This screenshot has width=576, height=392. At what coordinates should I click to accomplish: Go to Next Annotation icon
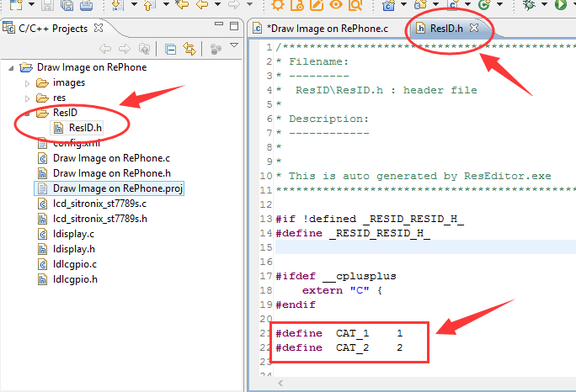coord(118,5)
